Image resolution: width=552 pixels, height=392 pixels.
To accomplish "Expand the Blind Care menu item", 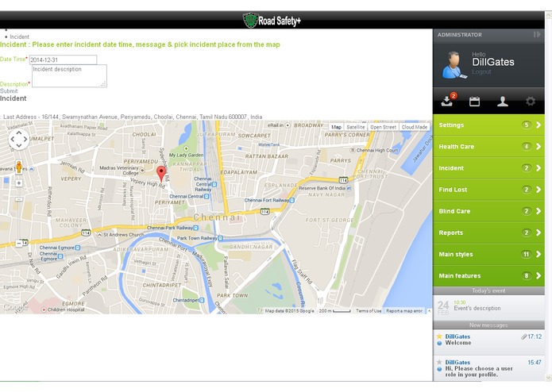I will pos(488,211).
